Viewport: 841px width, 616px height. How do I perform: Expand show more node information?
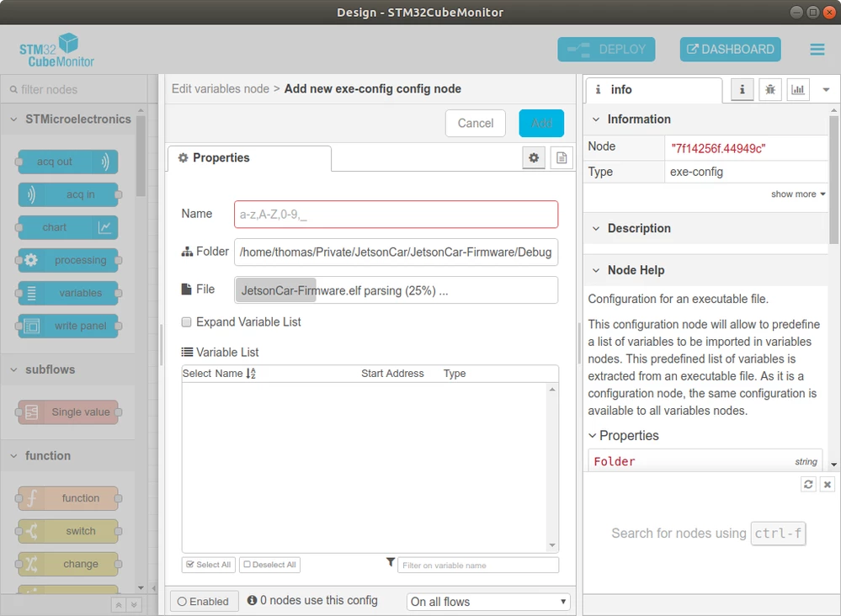coord(797,194)
